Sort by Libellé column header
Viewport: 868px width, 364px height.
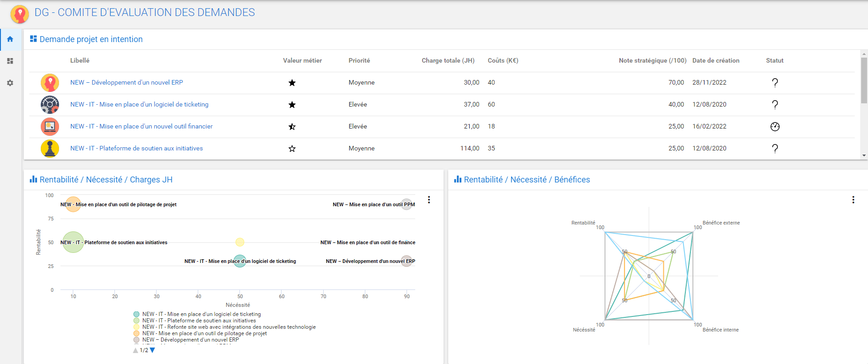coord(80,60)
